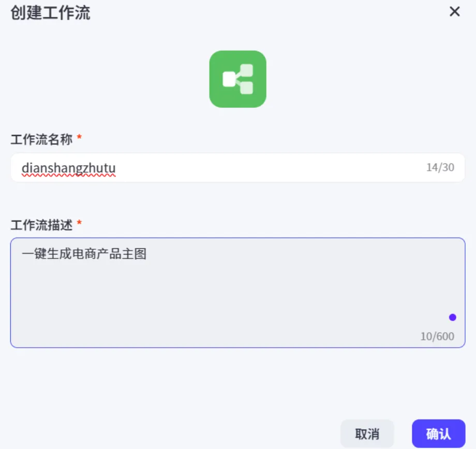
Task: Click the connector lines inside the workflow icon
Action: (238, 79)
